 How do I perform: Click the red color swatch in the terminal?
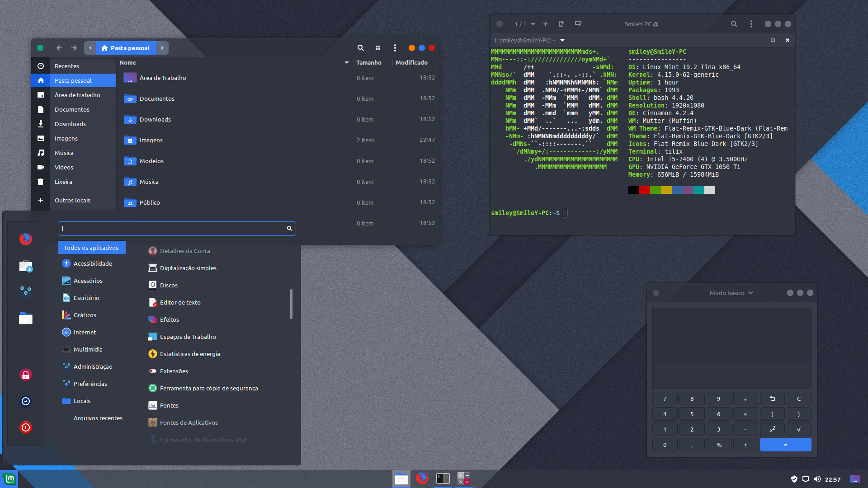[644, 190]
